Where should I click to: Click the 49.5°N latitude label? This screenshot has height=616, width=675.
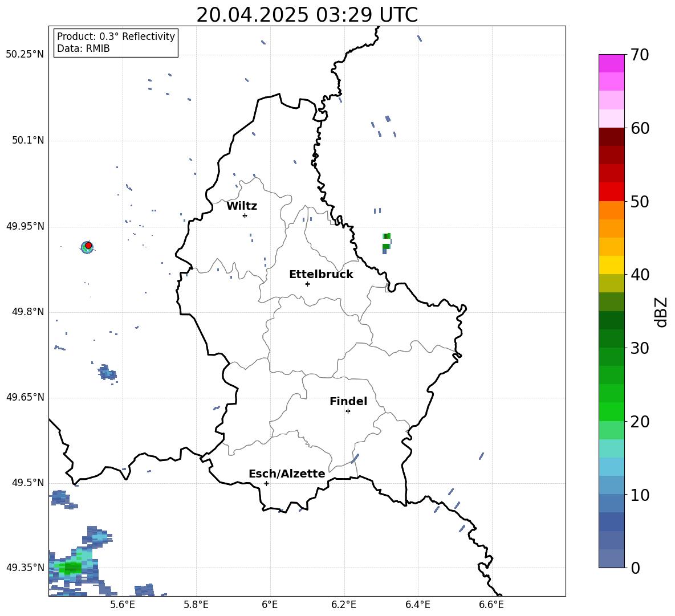pyautogui.click(x=27, y=483)
